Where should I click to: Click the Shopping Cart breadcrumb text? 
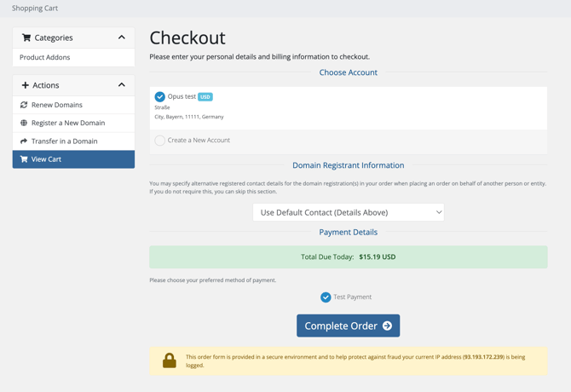(35, 8)
